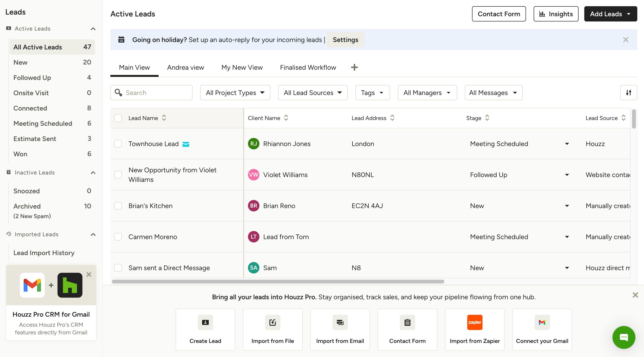The image size is (644, 357).
Task: Open the All Lead Sources filter
Action: [313, 93]
